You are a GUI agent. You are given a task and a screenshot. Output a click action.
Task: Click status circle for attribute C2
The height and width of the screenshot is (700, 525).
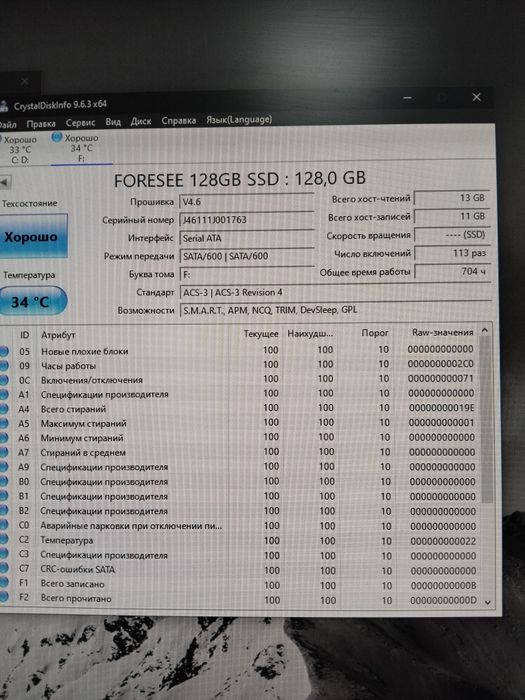(x=4, y=540)
